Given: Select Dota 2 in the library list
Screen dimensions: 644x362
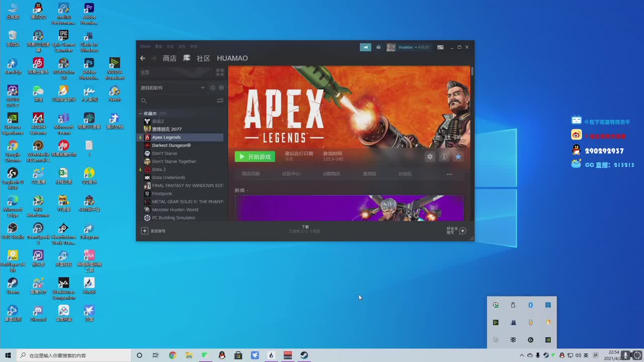Looking at the screenshot, I should [x=181, y=169].
